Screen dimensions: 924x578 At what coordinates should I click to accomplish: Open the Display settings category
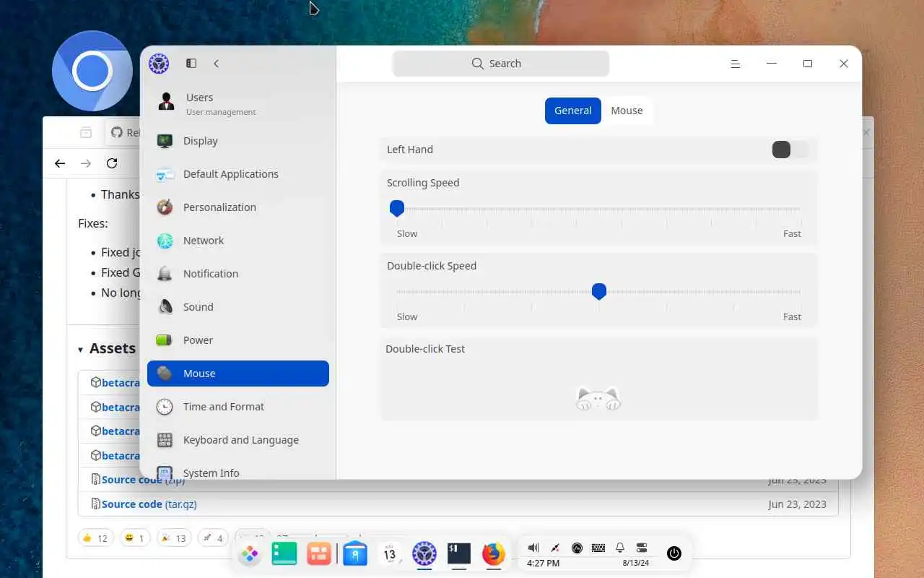click(237, 141)
